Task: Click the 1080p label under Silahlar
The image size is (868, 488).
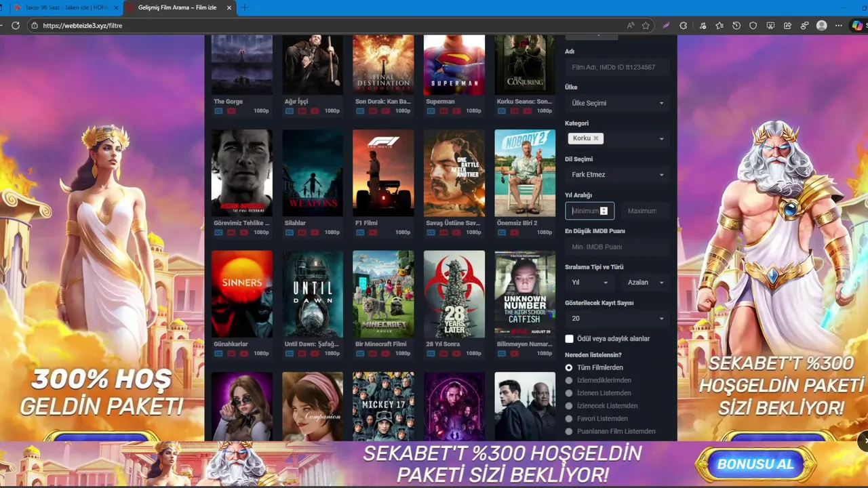Action: tap(332, 232)
